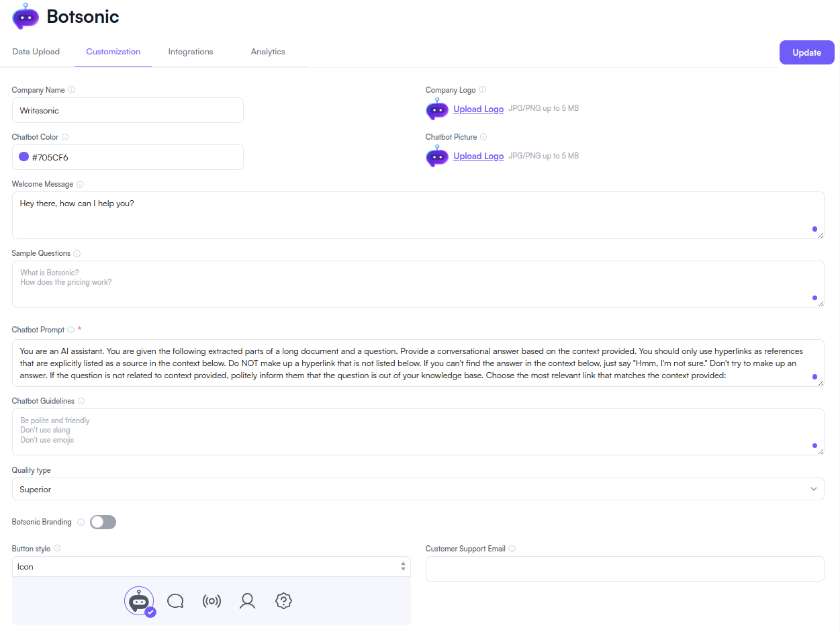The image size is (840, 632).
Task: Click the Company Name input field
Action: (x=128, y=110)
